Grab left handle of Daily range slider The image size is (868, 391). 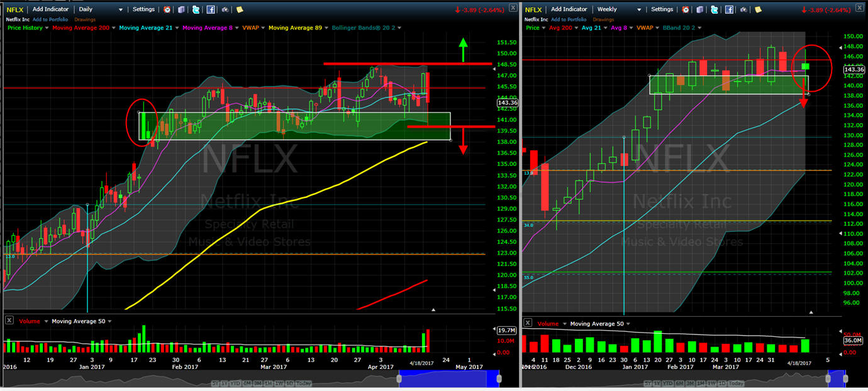(x=398, y=378)
